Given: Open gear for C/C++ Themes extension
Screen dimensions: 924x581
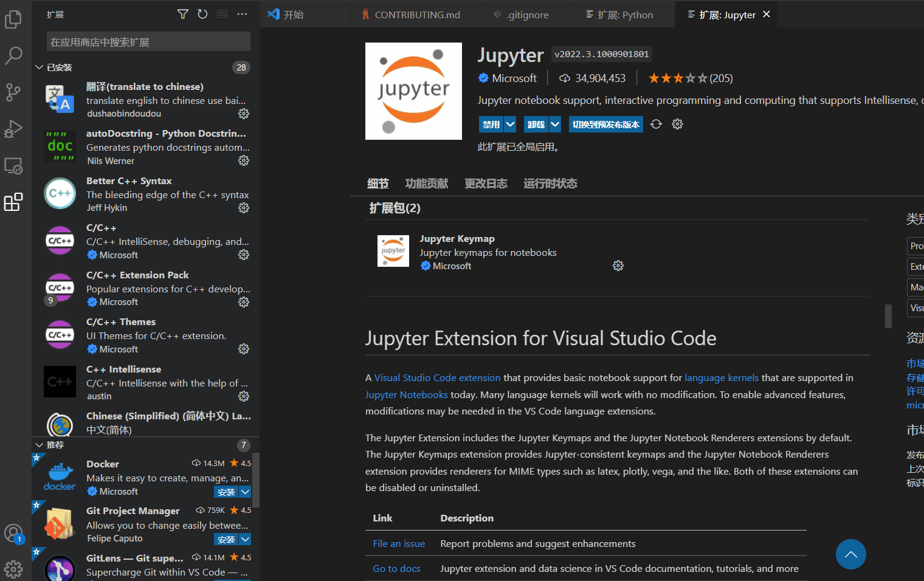Looking at the screenshot, I should coord(244,349).
